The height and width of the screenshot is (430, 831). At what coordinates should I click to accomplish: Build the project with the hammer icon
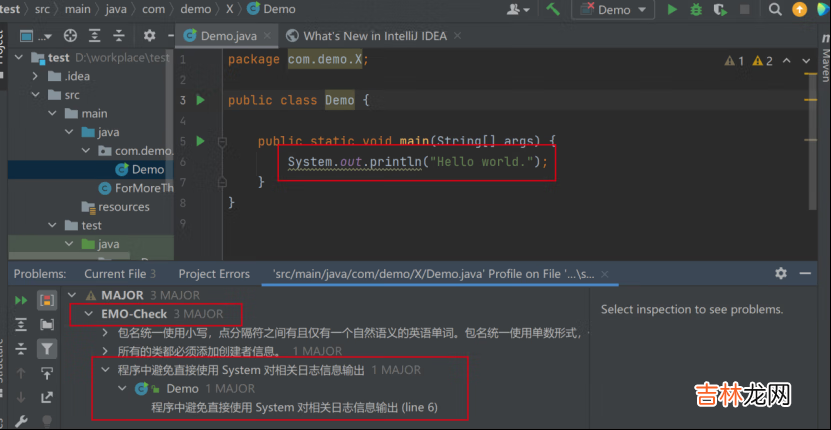tap(553, 9)
